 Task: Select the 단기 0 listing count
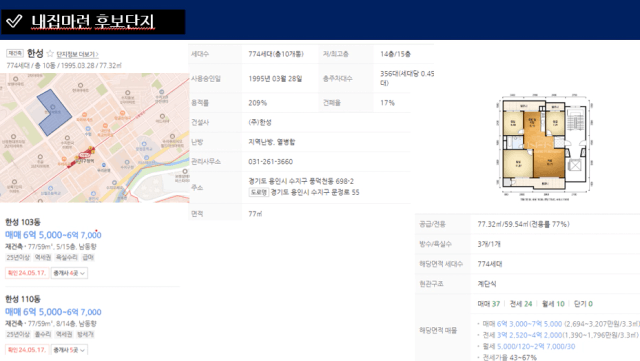[x=583, y=304]
